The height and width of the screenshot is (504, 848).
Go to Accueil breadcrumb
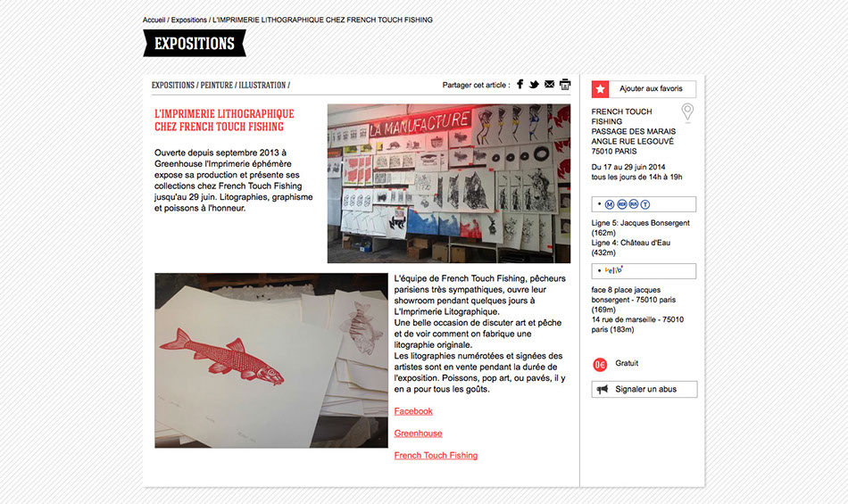(154, 20)
